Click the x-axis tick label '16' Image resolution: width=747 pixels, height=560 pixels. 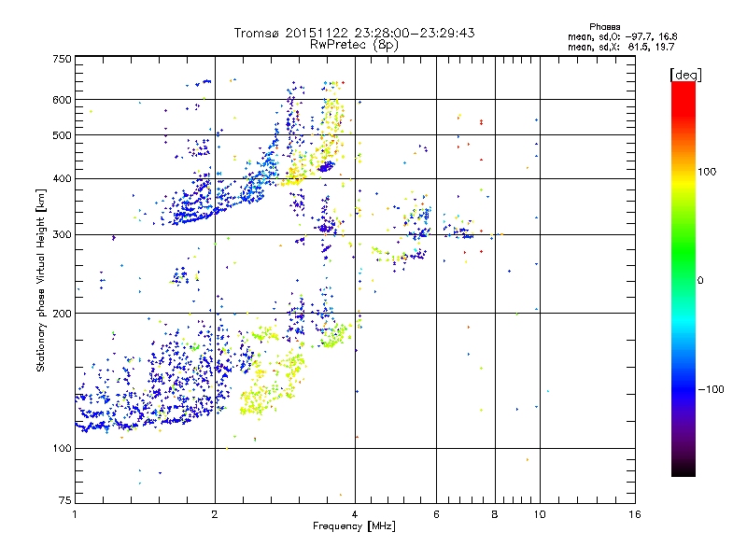(x=635, y=514)
